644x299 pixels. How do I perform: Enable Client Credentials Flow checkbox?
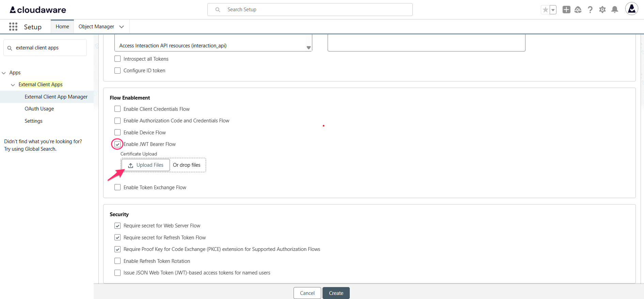117,109
